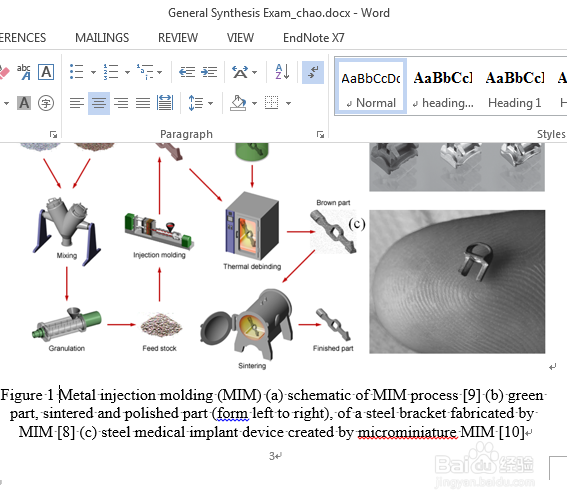Image resolution: width=567 pixels, height=502 pixels.
Task: Open the Asian Layout dropdown arrow
Action: (255, 72)
